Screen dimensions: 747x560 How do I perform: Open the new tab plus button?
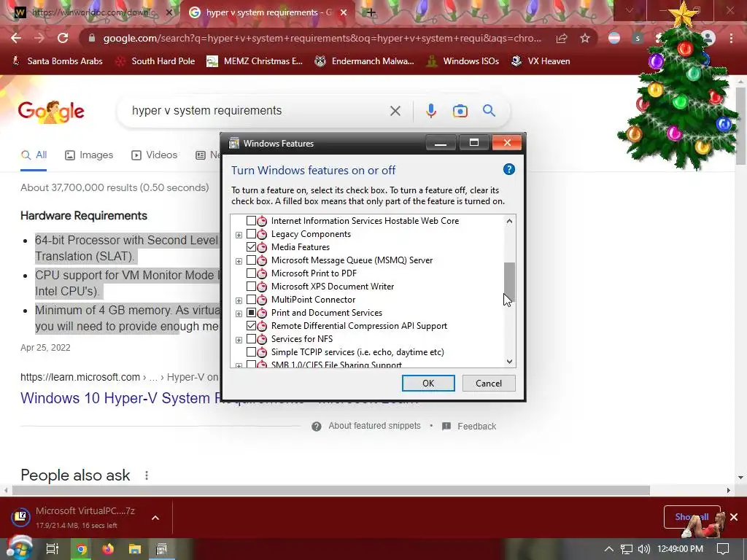371,12
